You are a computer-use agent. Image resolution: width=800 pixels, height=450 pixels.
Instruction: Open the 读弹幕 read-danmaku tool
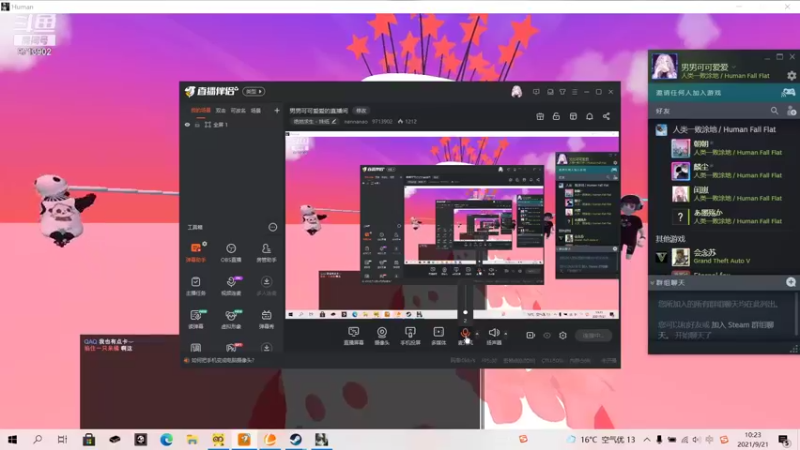coord(196,319)
